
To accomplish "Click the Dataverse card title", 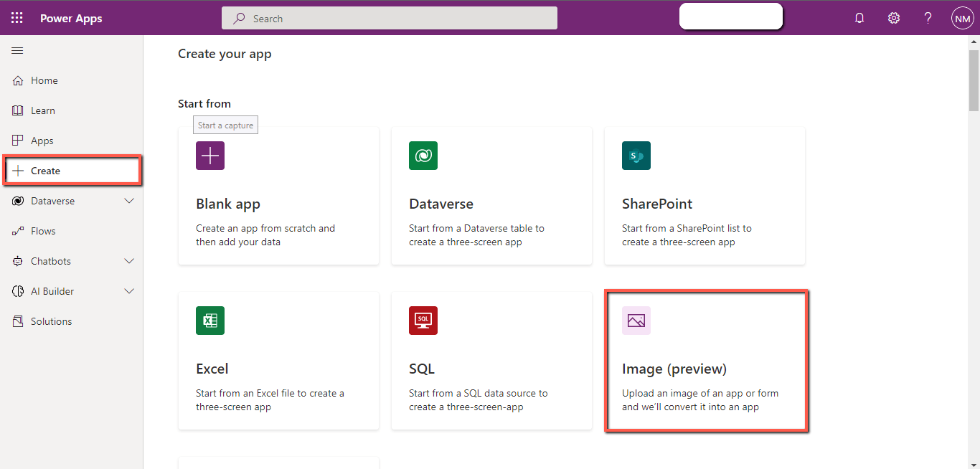I will (441, 204).
